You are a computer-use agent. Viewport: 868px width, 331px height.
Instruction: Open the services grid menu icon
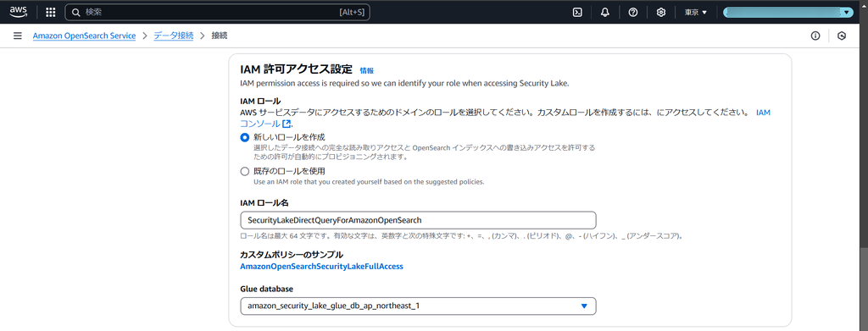click(50, 12)
